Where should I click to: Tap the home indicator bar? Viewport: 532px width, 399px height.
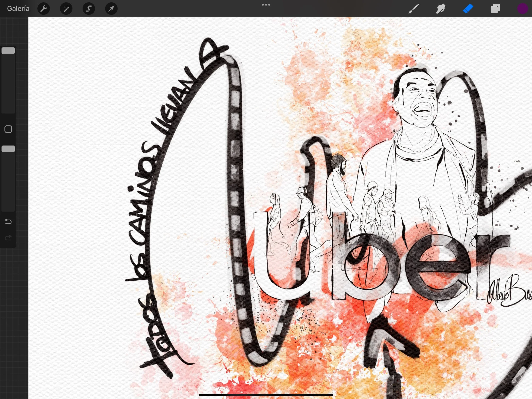coord(266,395)
